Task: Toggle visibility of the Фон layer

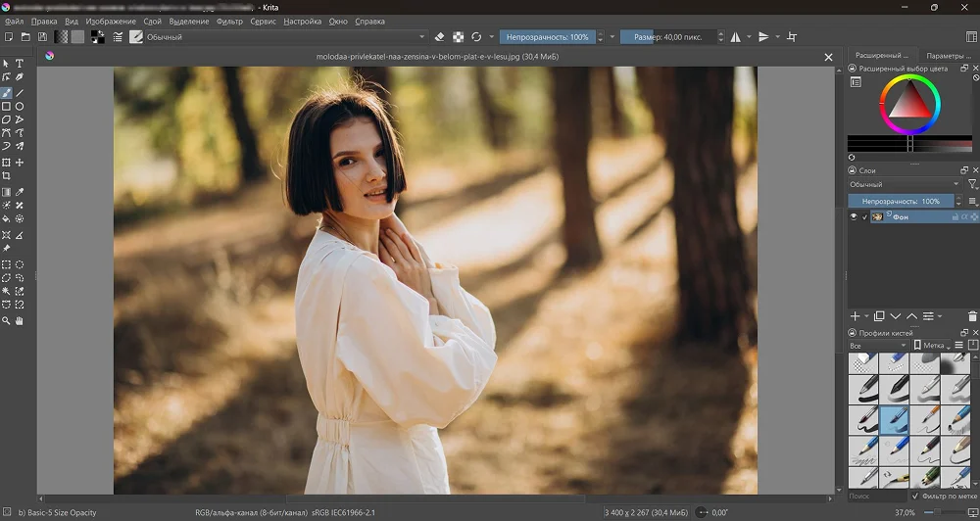Action: tap(854, 216)
